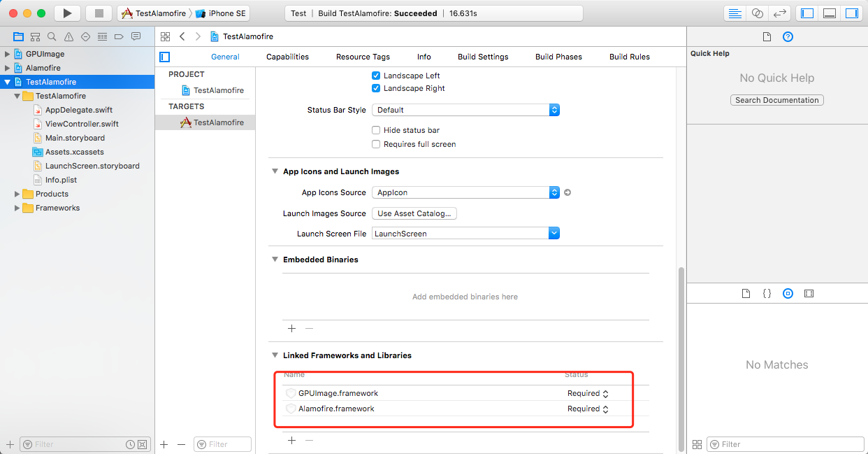Screen dimensions: 868x454
Task: Add a linked framework with plus button
Action: tap(291, 440)
